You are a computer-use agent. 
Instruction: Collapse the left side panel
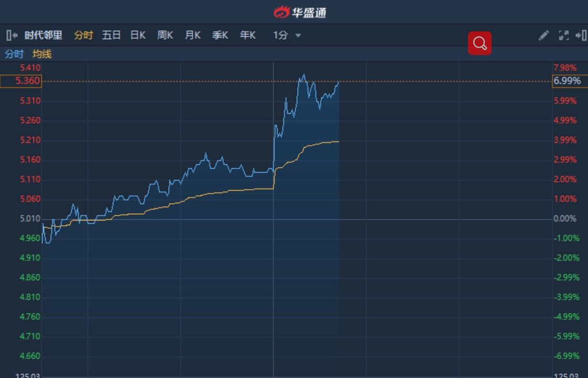point(12,35)
